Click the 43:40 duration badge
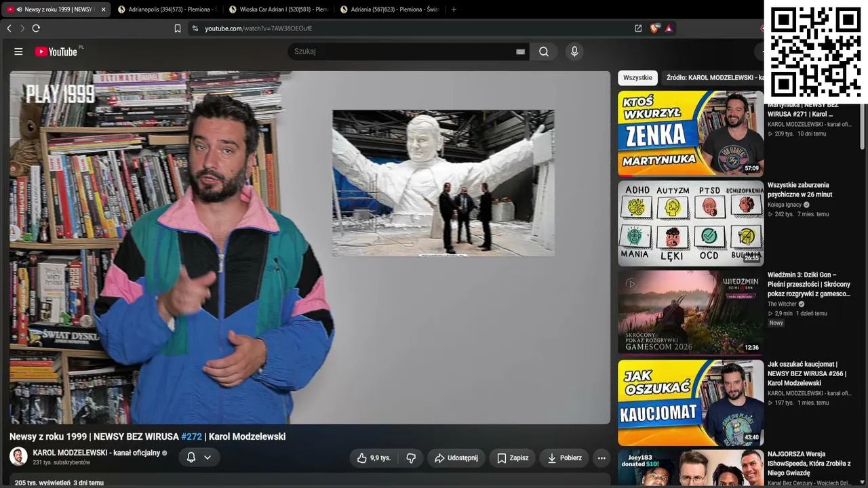This screenshot has width=868, height=488. (x=751, y=437)
